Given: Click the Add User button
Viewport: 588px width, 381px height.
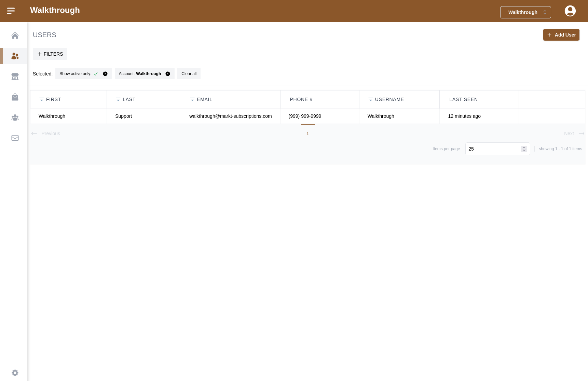Looking at the screenshot, I should point(561,35).
